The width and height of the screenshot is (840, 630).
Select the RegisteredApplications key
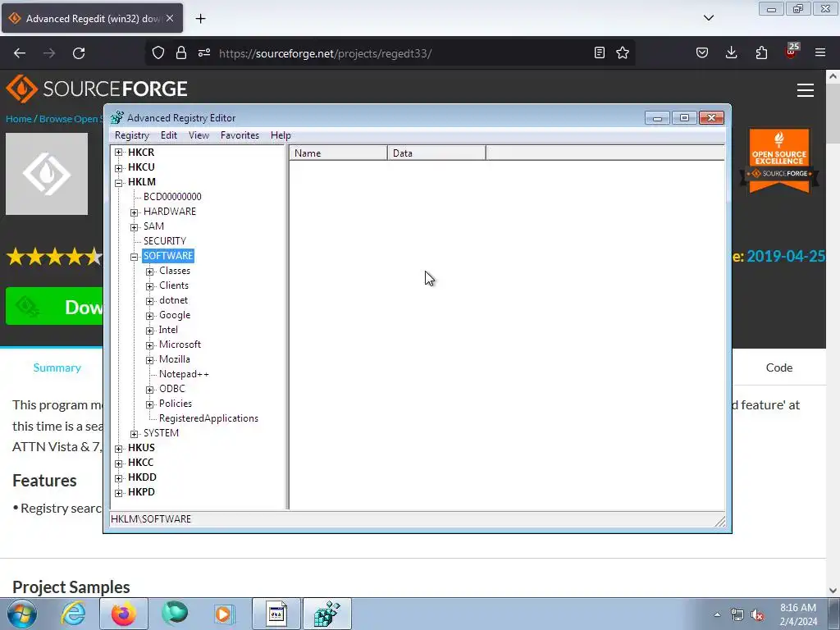click(x=208, y=418)
